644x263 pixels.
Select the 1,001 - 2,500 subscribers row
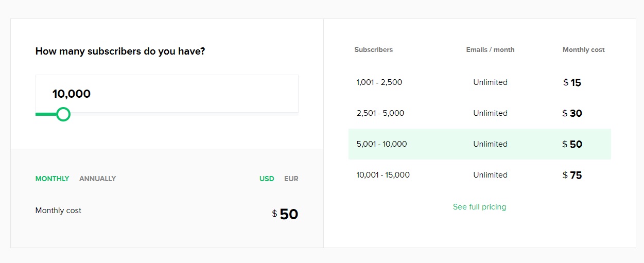coord(480,82)
